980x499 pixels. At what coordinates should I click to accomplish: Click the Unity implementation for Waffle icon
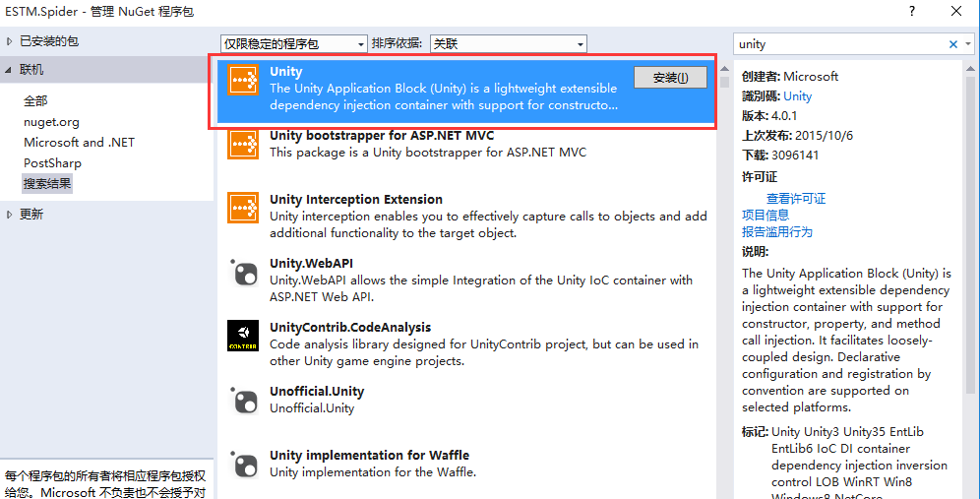click(x=243, y=464)
